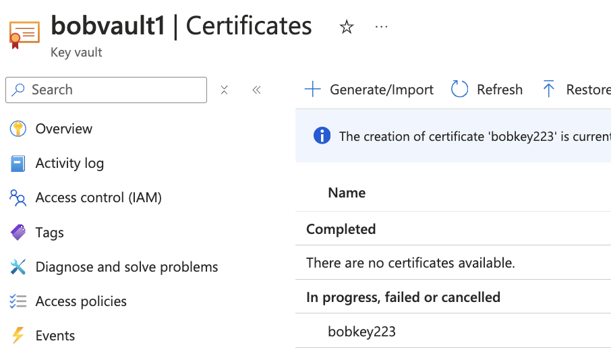Go to Access control (IAM)
Image resolution: width=611 pixels, height=364 pixels.
(98, 198)
